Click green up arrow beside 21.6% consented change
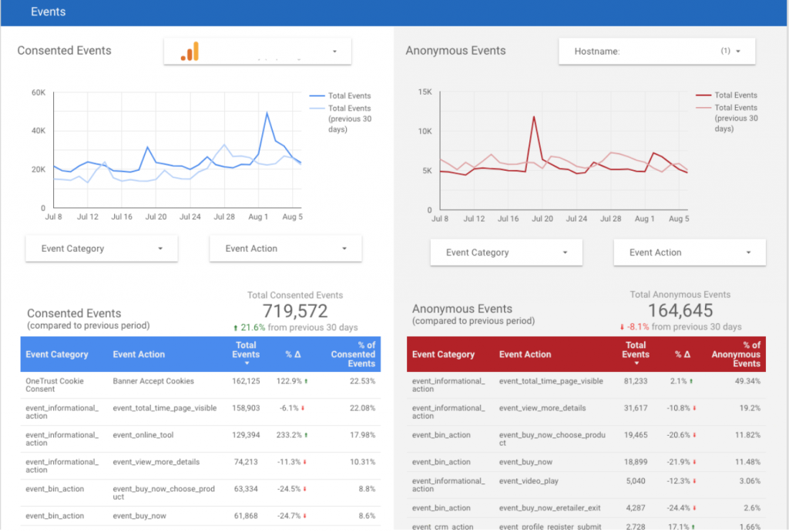789x532 pixels. [236, 327]
